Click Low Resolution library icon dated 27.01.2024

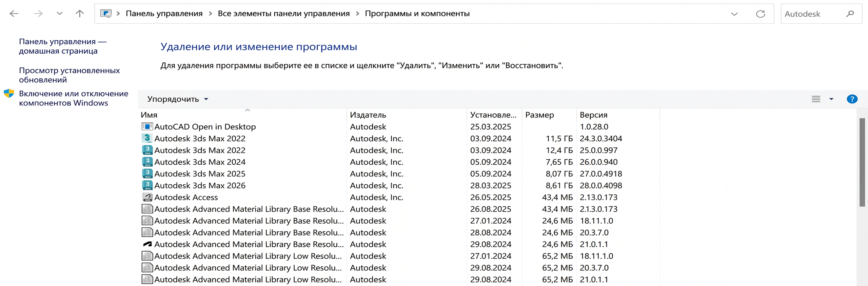tap(147, 256)
